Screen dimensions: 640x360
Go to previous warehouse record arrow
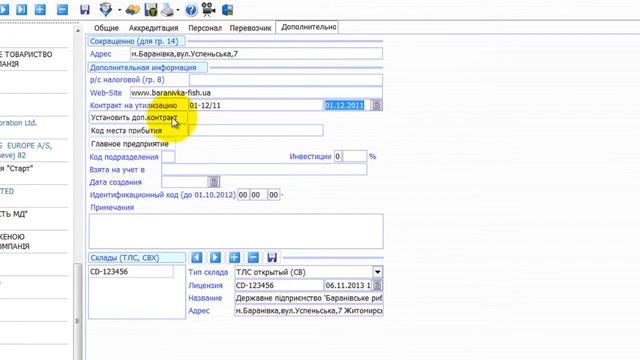coord(196,258)
